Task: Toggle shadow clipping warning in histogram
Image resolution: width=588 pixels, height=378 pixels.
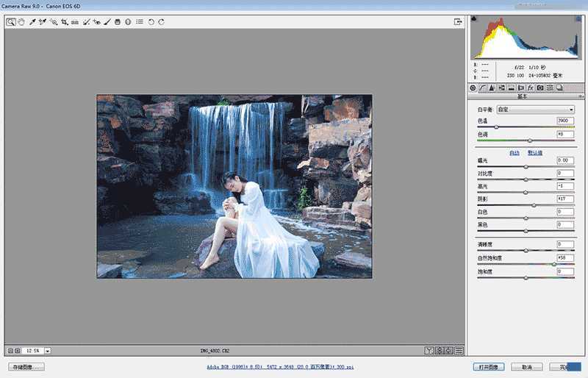Action: pyautogui.click(x=474, y=18)
